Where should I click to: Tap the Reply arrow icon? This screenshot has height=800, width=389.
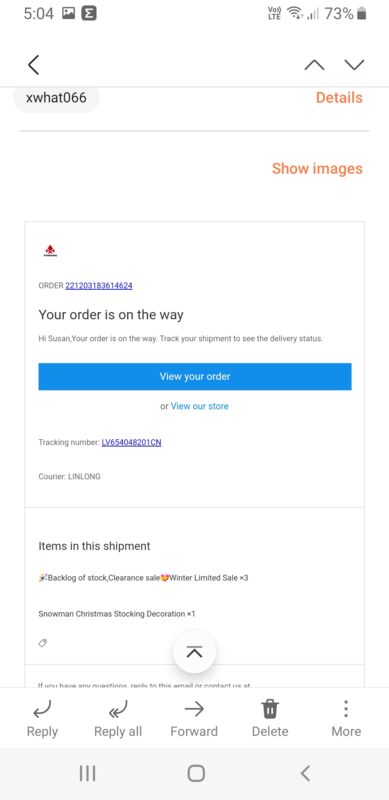42,709
